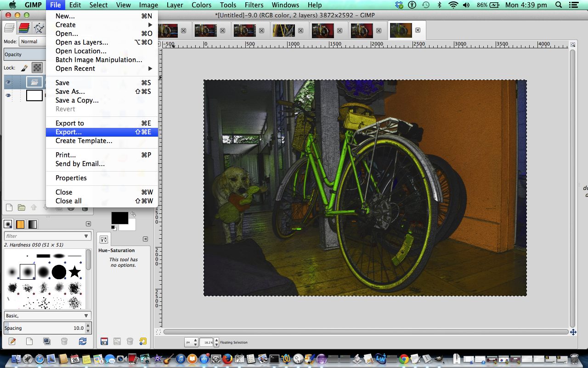Select the floating selection layer thumbnail

coord(34,82)
